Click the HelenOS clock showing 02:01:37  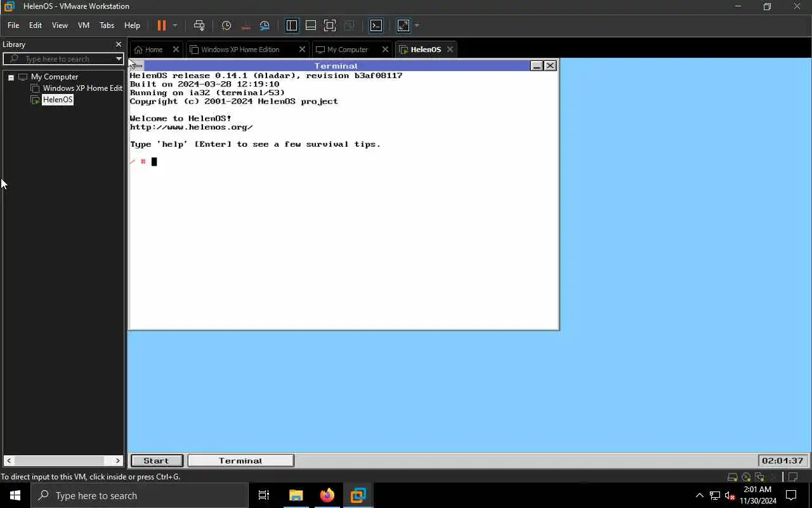point(783,460)
